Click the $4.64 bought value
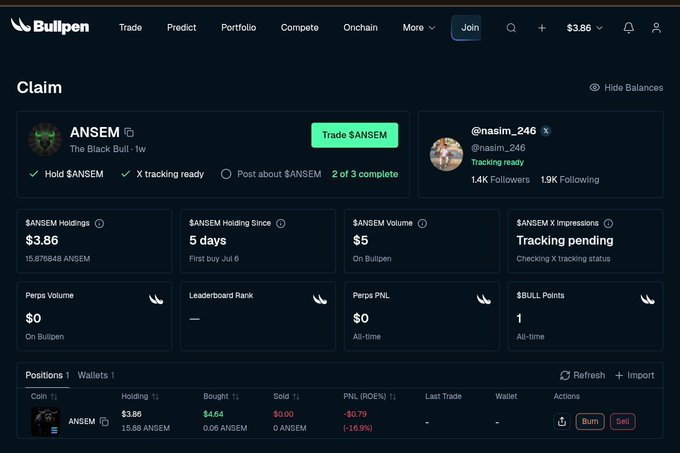 (213, 414)
